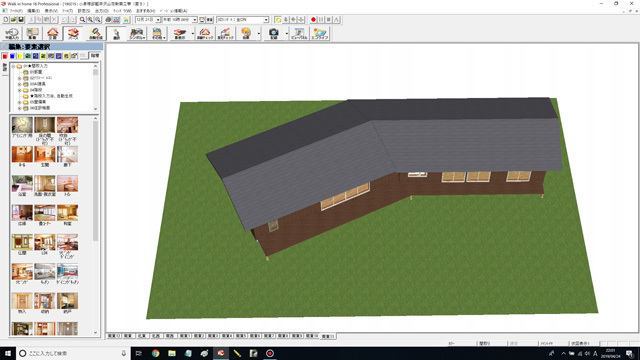Image resolution: width=640 pixels, height=360 pixels.
Task: Select the 浴室 bathroom room thumbnail
Action: click(22, 186)
